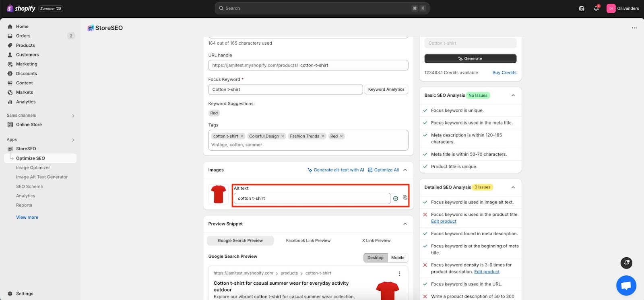This screenshot has height=300, width=644.
Task: Click Edit product link under product title
Action: tap(444, 221)
